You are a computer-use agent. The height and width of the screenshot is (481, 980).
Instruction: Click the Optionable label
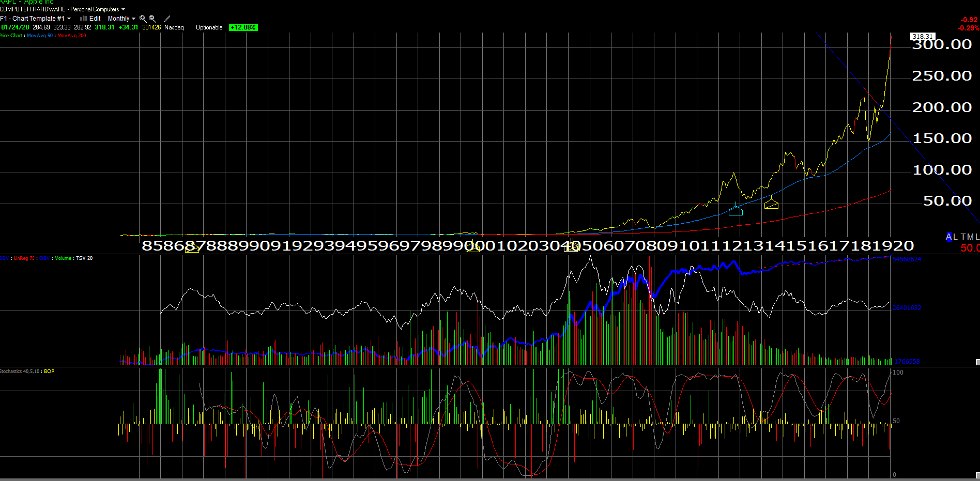209,27
